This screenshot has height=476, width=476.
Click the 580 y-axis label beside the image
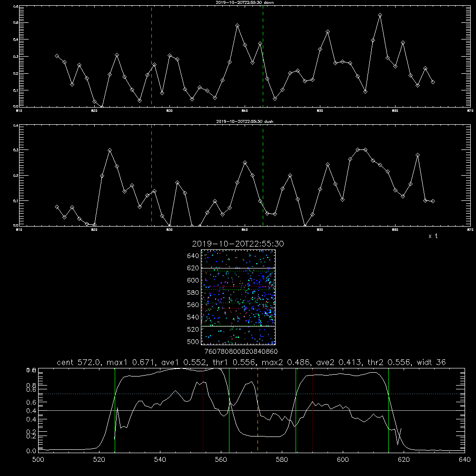tap(193, 293)
